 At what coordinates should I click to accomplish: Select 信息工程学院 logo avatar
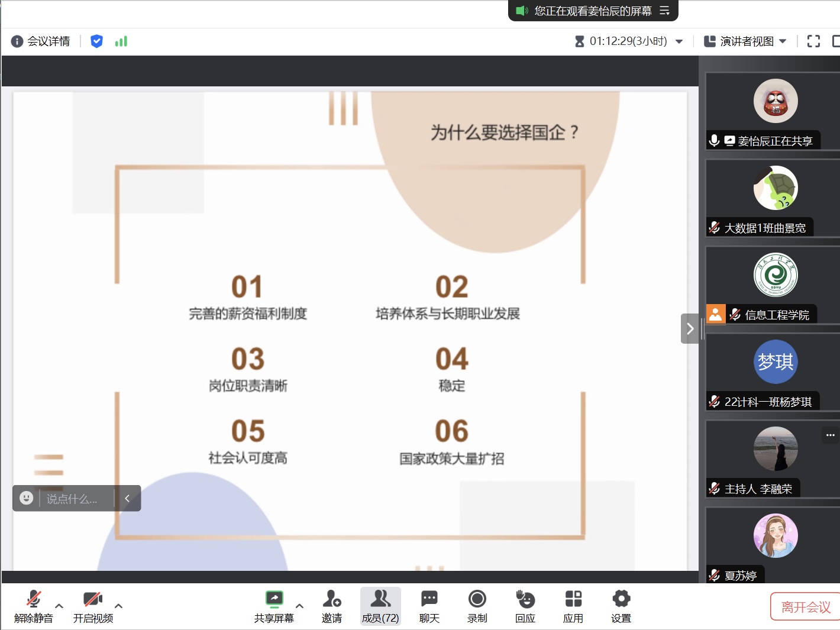(776, 275)
